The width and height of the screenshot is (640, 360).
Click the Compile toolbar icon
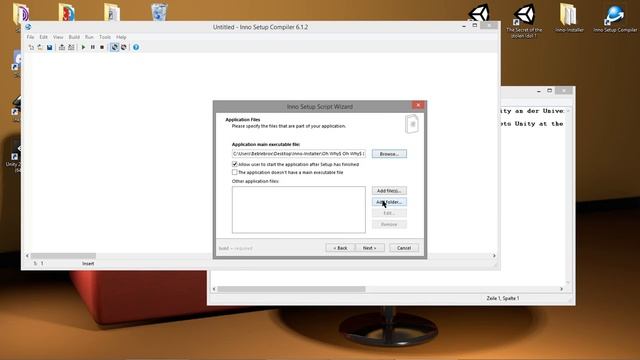pos(62,47)
